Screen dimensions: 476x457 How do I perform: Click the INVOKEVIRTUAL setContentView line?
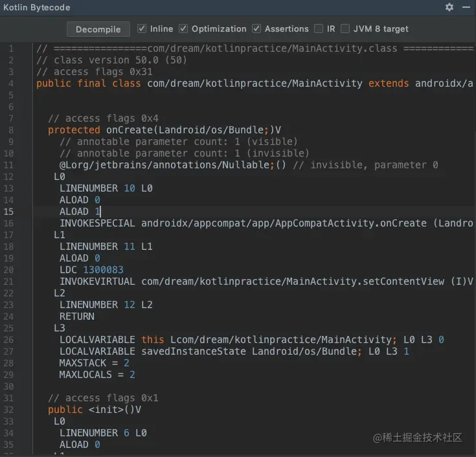pos(266,282)
